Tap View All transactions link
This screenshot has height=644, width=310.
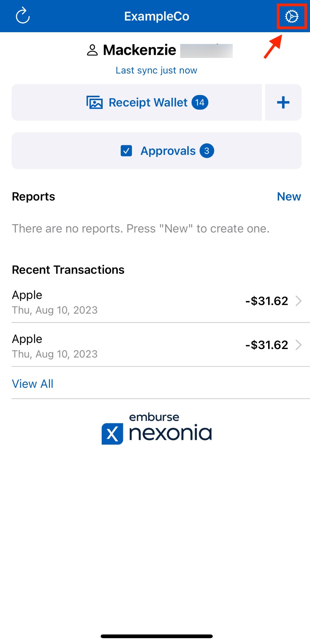[x=33, y=384]
